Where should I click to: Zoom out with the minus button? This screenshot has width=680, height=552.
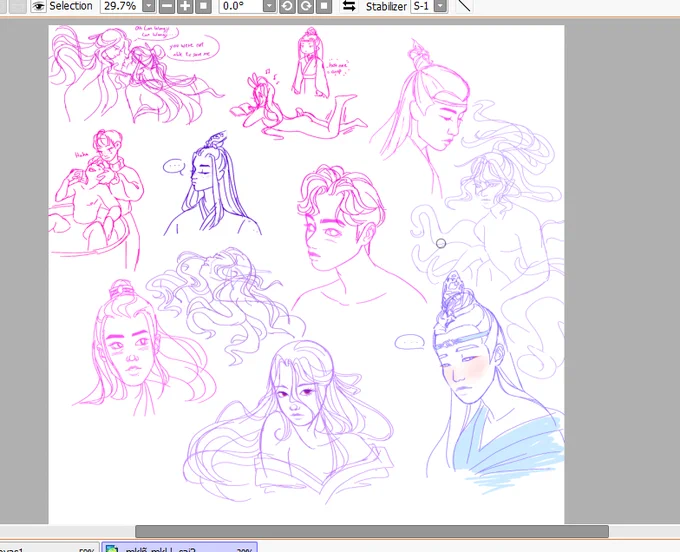tap(167, 6)
